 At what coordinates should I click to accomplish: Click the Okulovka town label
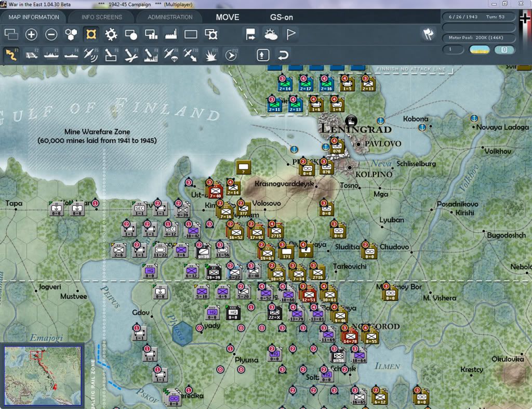coord(508,359)
